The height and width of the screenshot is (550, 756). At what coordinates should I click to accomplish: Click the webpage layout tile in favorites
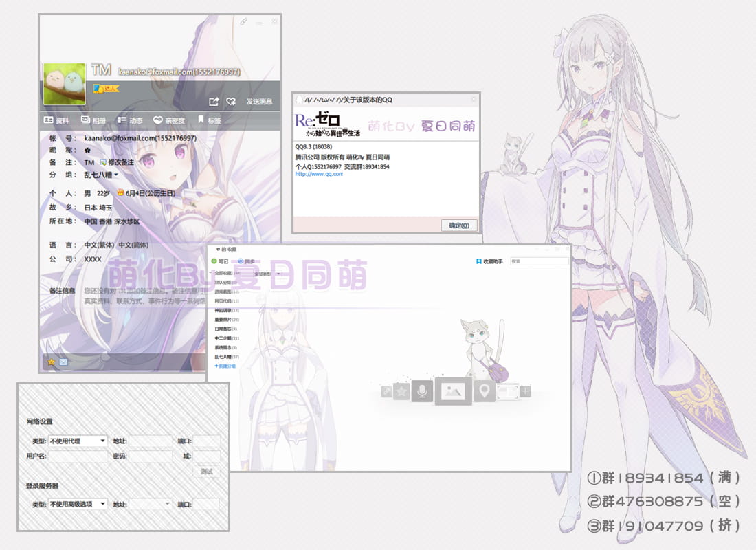tap(507, 391)
